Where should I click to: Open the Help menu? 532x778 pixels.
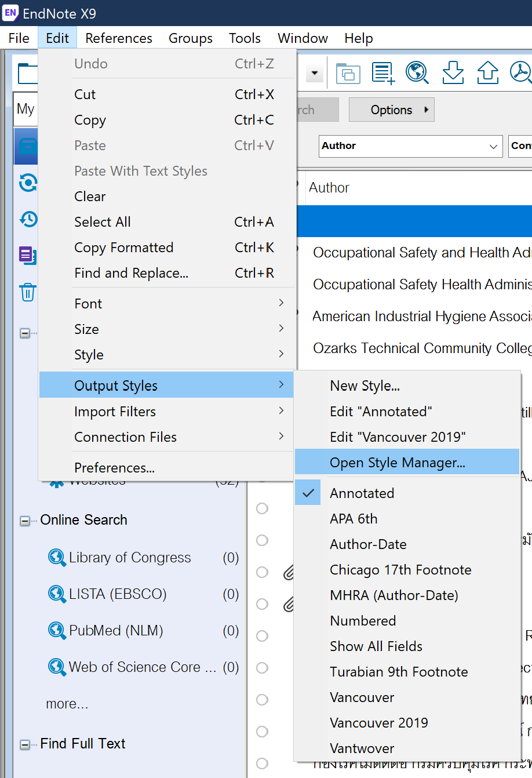click(x=359, y=38)
